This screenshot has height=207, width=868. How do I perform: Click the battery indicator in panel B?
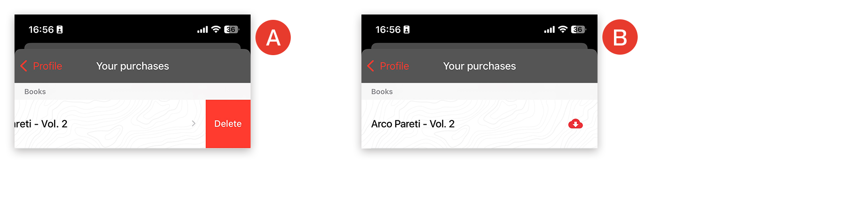tap(578, 30)
